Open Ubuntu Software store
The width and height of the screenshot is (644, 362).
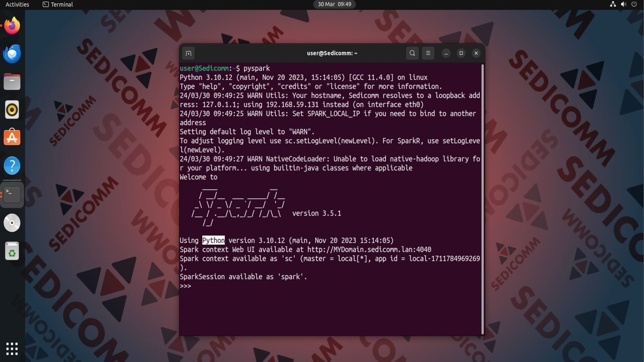[x=12, y=137]
